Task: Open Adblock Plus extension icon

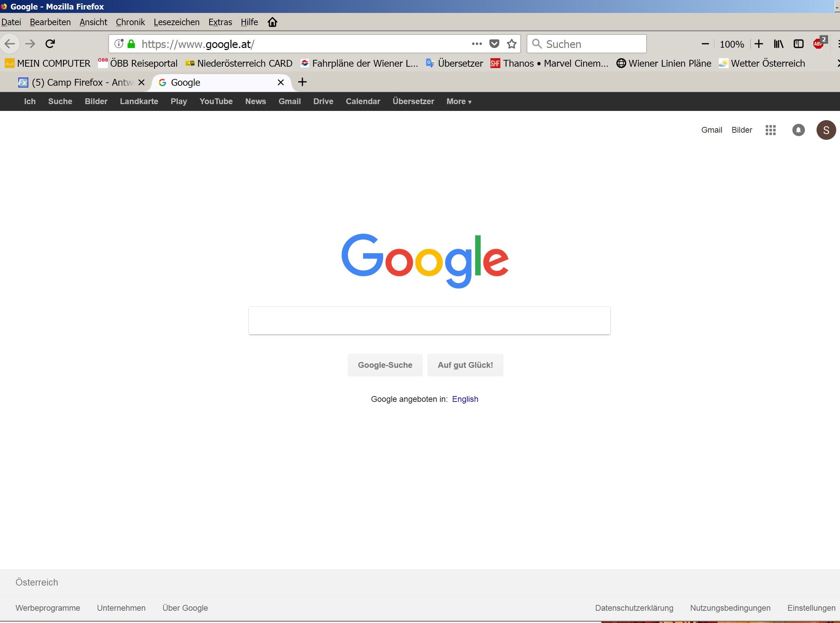Action: [x=819, y=44]
